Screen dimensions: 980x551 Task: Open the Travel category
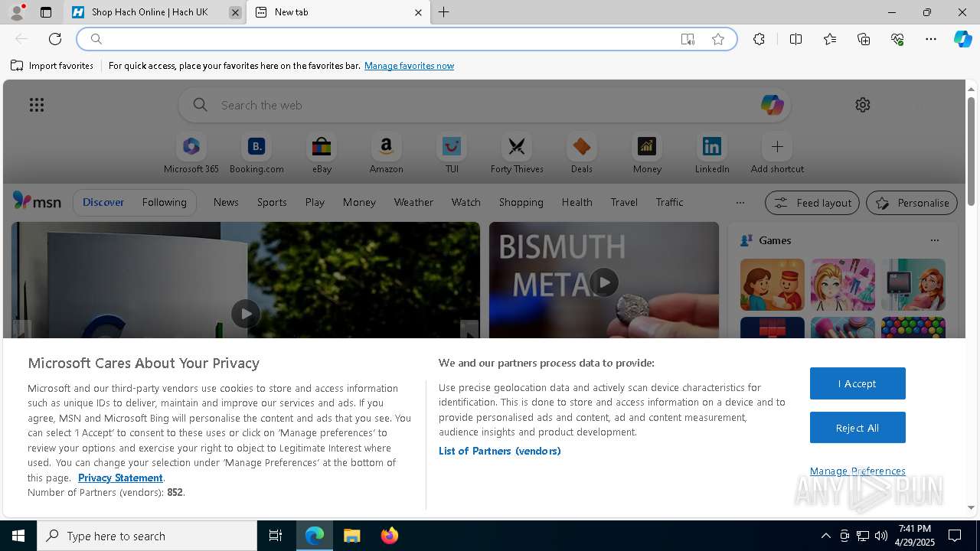(624, 202)
